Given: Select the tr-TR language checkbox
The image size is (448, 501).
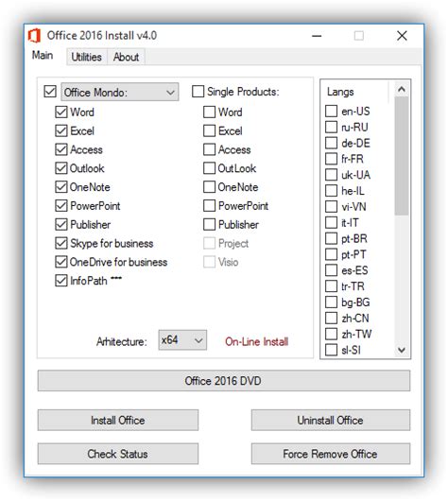Looking at the screenshot, I should (x=332, y=286).
